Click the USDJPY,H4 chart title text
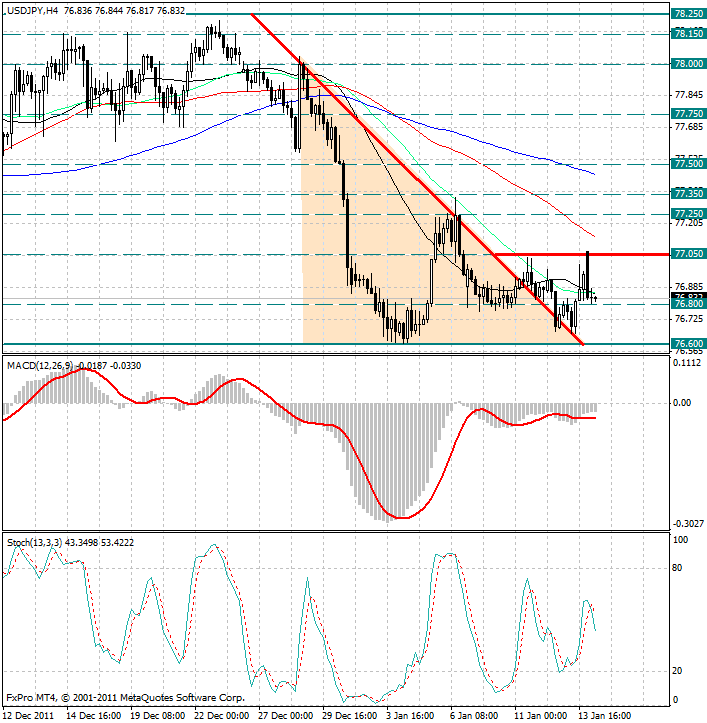This screenshot has width=707, height=723. click(x=30, y=9)
